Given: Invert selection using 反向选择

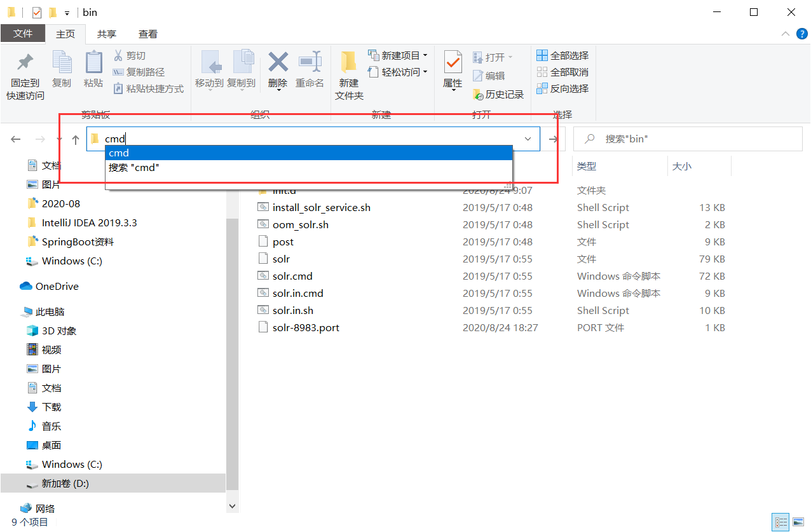Looking at the screenshot, I should click(562, 88).
